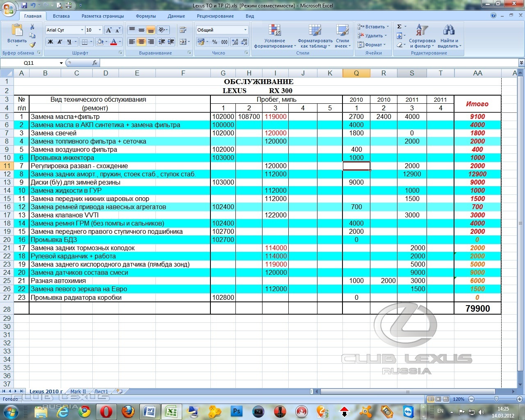The width and height of the screenshot is (525, 420).
Task: Click the zoom slider handle
Action: pyautogui.click(x=497, y=399)
